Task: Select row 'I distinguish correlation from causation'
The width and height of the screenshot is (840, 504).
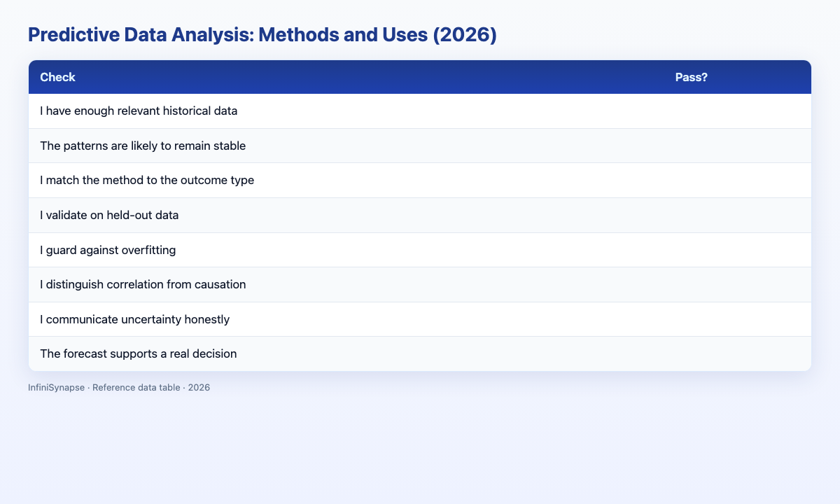Action: 420,284
